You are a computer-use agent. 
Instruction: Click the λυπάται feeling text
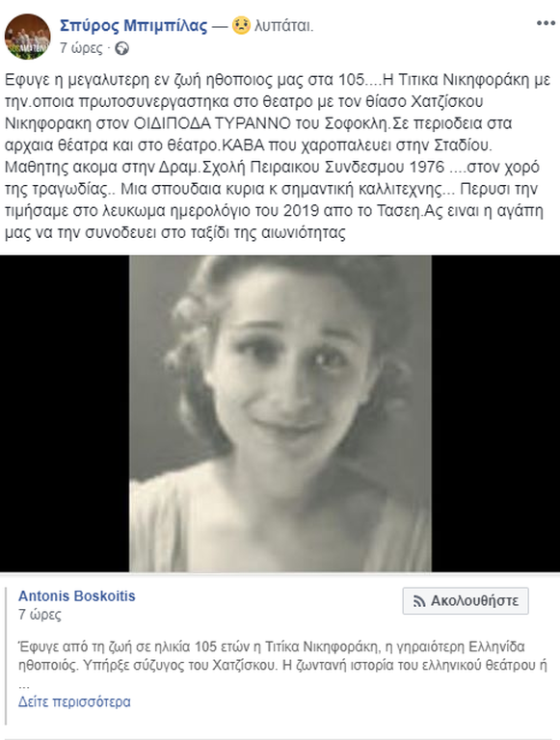[283, 26]
